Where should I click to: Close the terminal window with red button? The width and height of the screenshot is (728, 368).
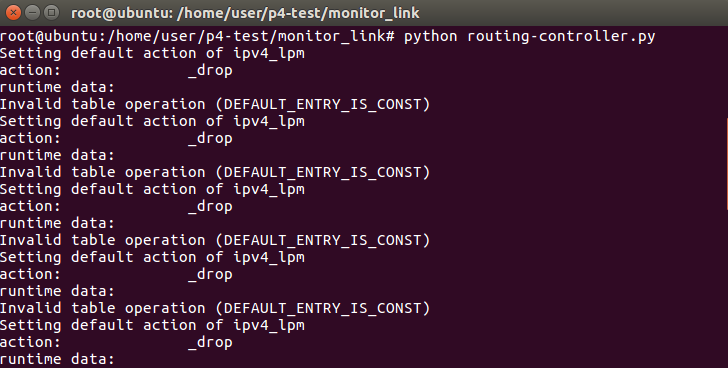coord(13,13)
